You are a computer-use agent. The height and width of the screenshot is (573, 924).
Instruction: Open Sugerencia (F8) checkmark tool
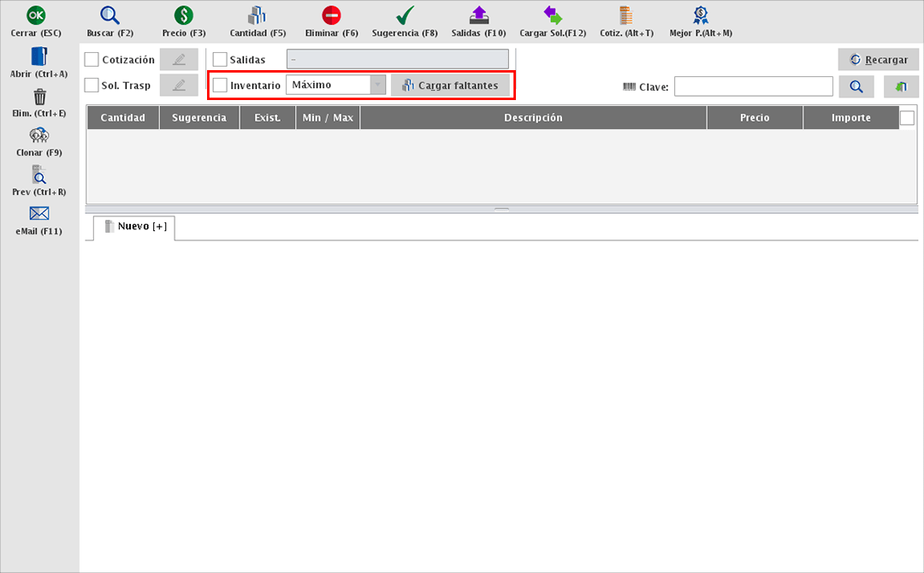point(405,15)
